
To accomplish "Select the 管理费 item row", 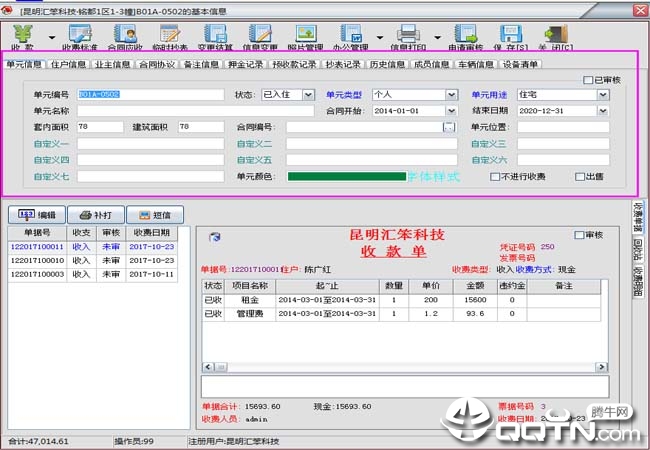I will 401,314.
